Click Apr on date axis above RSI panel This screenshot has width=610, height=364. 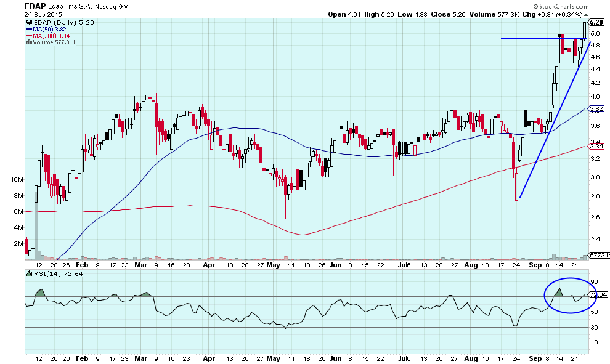click(209, 265)
